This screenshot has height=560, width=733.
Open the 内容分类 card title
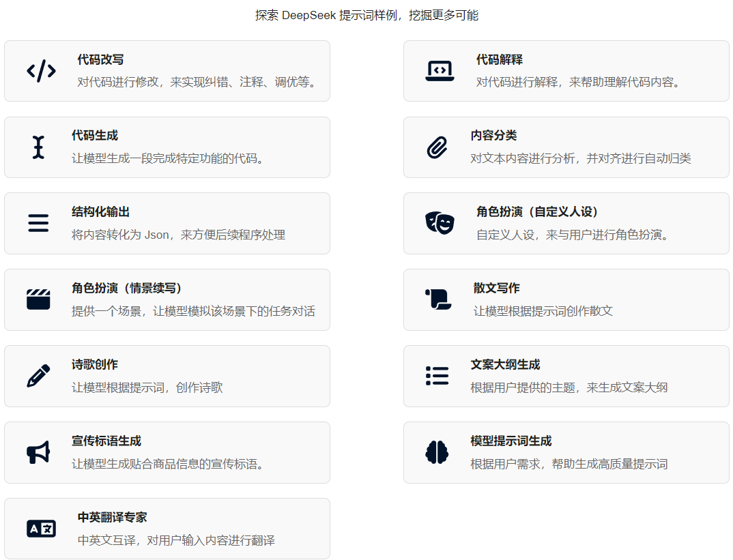tap(493, 136)
